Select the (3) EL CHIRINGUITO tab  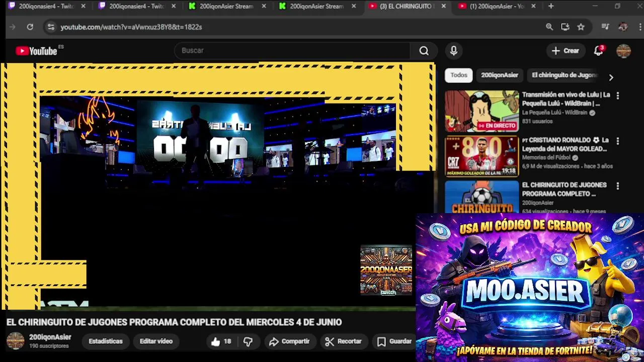pos(407,6)
